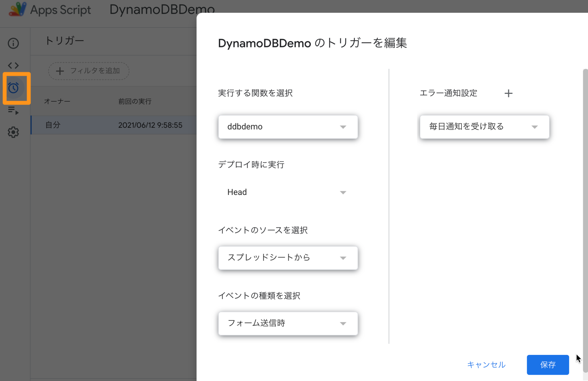588x381 pixels.
Task: Open the 毎日通知を受け取る notification dropdown
Action: [484, 127]
